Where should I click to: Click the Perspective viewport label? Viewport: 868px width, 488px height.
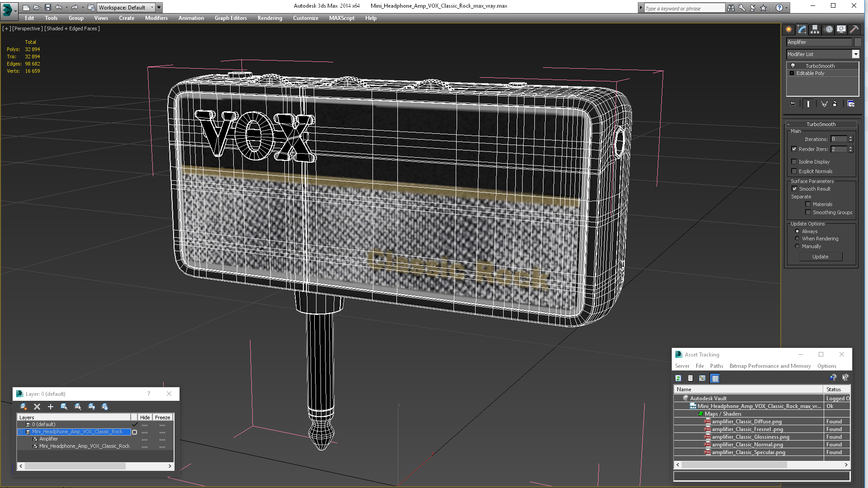tap(28, 28)
